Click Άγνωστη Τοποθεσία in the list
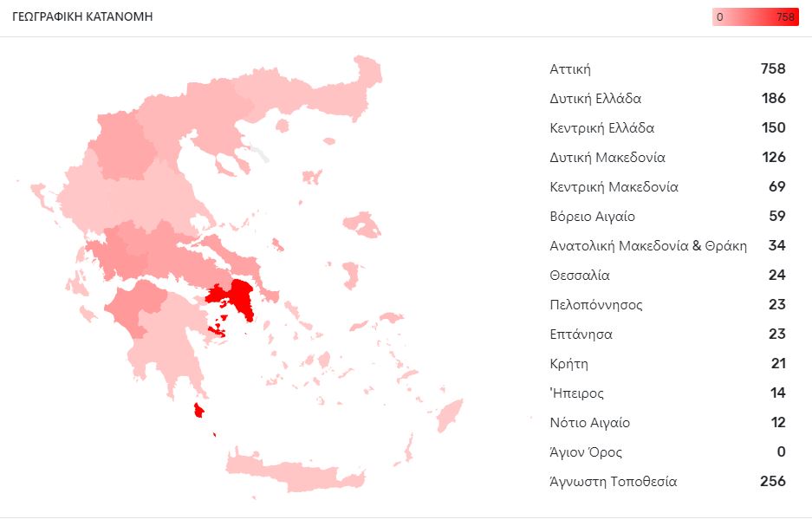Viewport: 812px width, 526px height. (x=613, y=482)
